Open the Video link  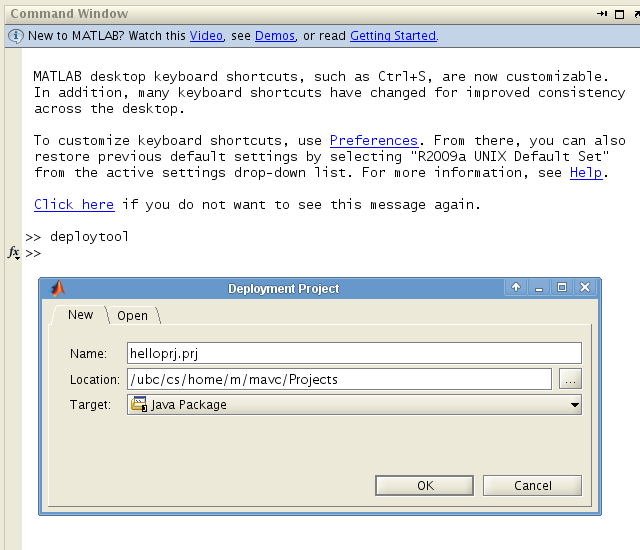point(206,36)
